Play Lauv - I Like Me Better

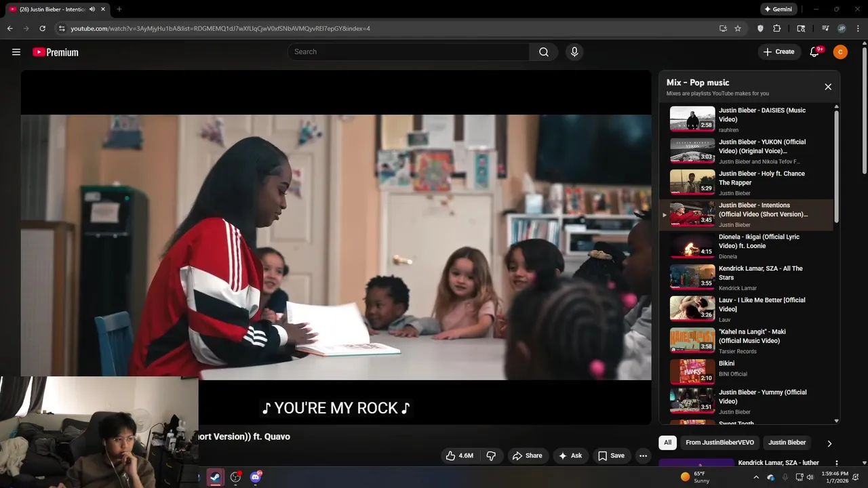(x=746, y=309)
